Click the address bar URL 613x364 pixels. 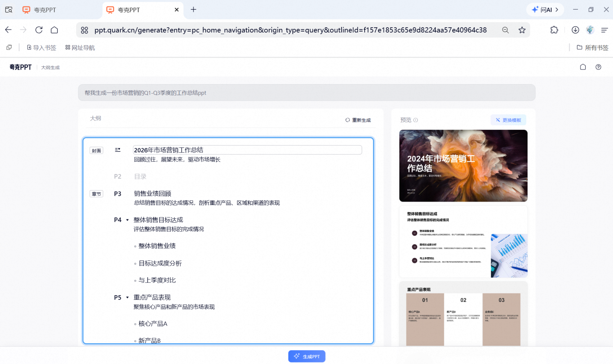tap(290, 30)
